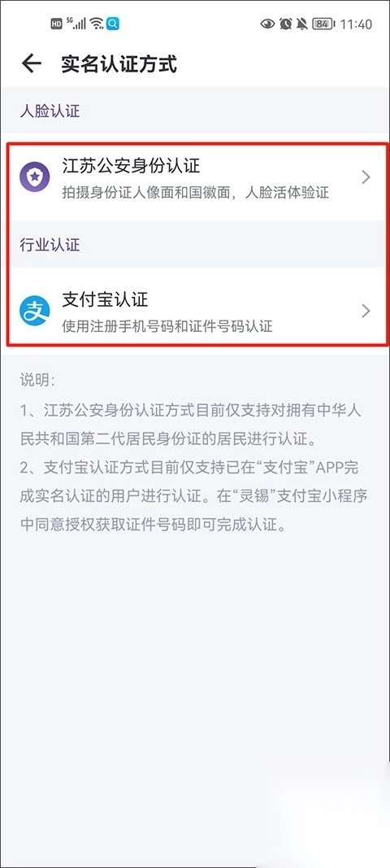Tap the eye comfort icon in status bar

(268, 24)
